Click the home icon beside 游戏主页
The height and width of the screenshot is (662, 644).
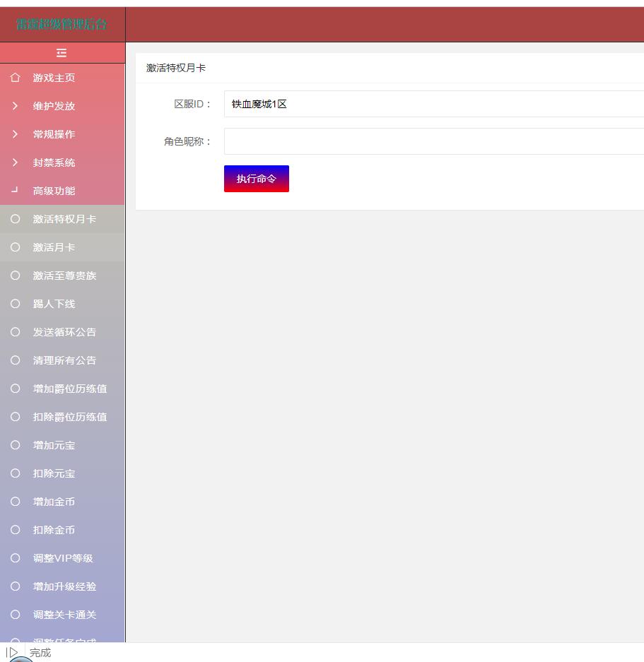tap(16, 78)
